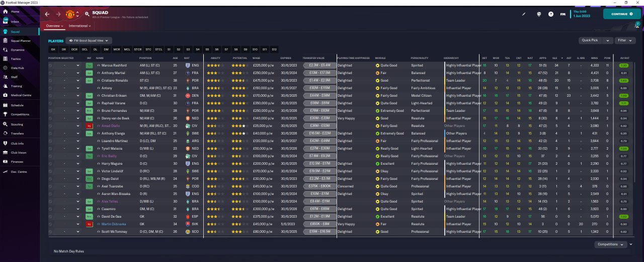This screenshot has width=644, height=262.
Task: Open the help question mark icon
Action: point(551,14)
